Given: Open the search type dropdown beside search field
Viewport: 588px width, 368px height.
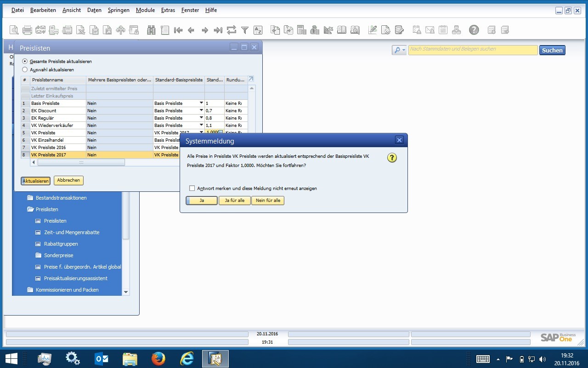Looking at the screenshot, I should click(399, 50).
